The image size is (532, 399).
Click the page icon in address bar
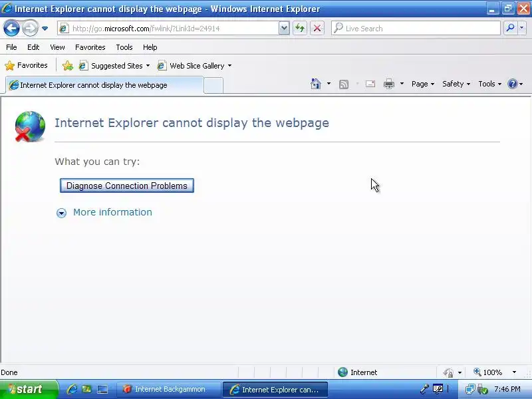coord(63,29)
